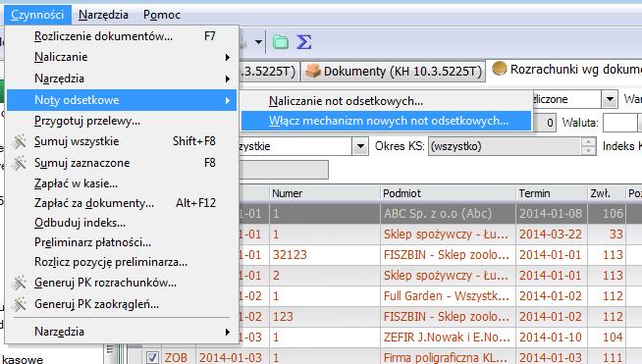This screenshot has width=642, height=364.
Task: Click the green folder toolbar icon
Action: [281, 42]
